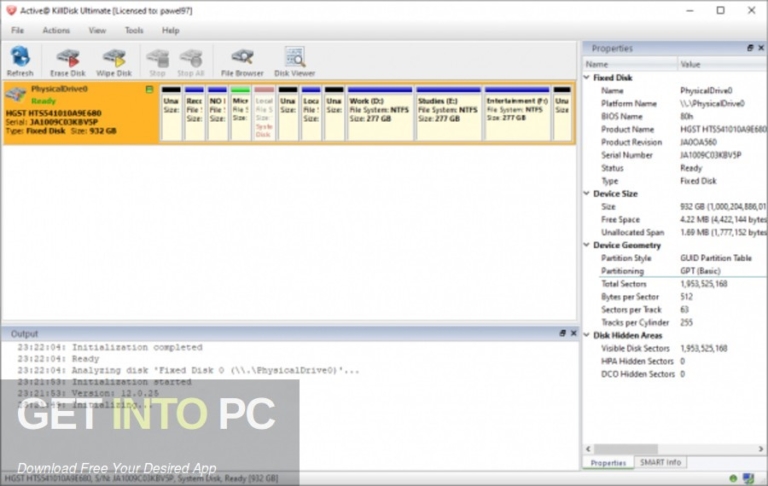Screen dimensions: 768x486
Task: Switch to the Properties bottom tab
Action: point(608,462)
